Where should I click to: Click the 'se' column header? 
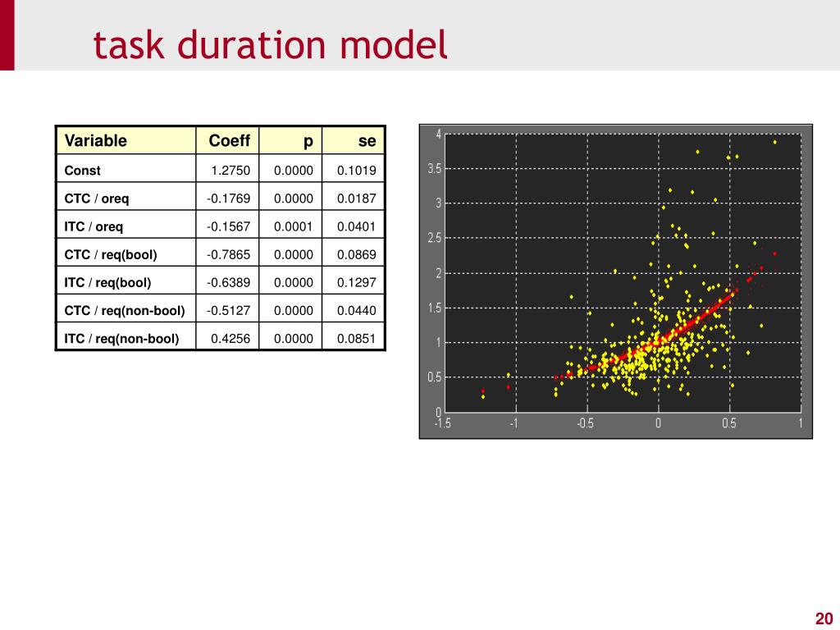[367, 141]
